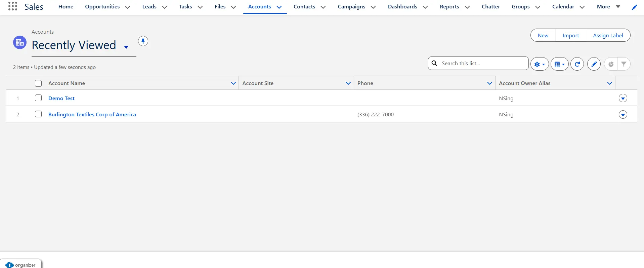This screenshot has width=644, height=268.
Task: Expand the Files tab chevron
Action: tap(233, 7)
